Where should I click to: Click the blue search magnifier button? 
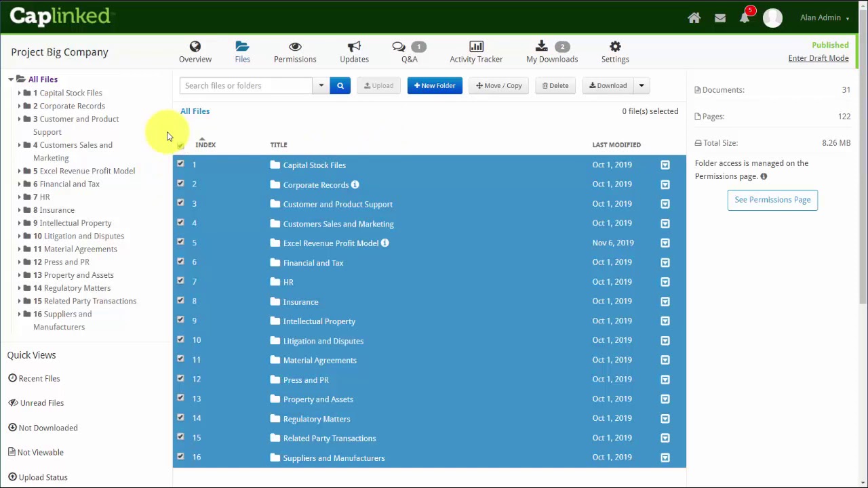(x=340, y=85)
